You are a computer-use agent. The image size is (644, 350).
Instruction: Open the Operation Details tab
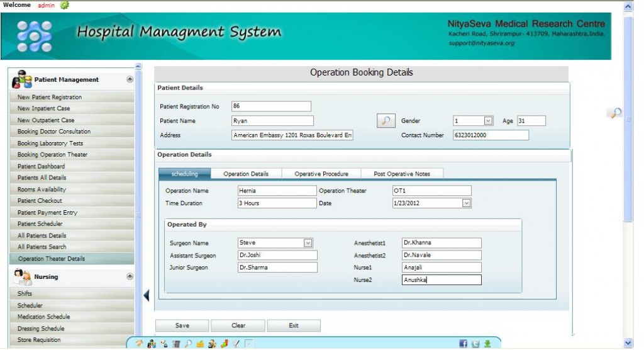tap(246, 174)
